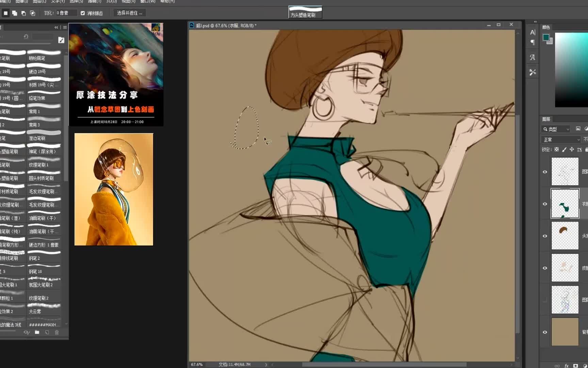Open the 视图(V) menu
This screenshot has width=588, height=368.
pos(128,1)
